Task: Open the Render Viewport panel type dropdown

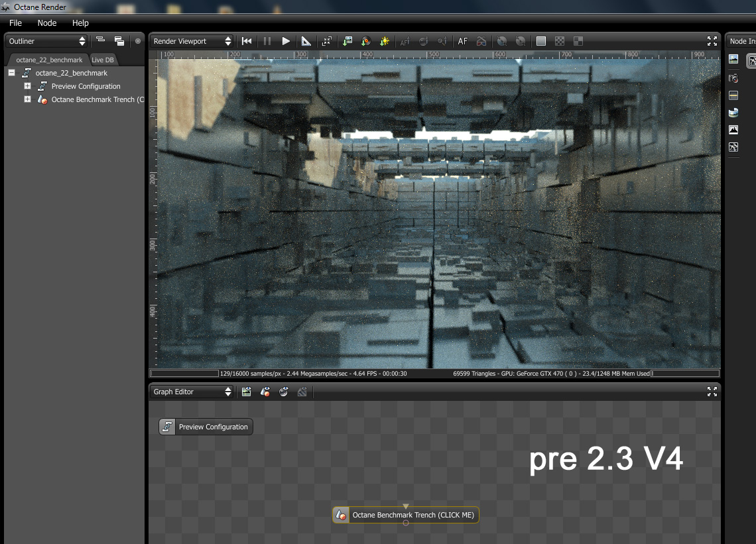Action: (192, 42)
